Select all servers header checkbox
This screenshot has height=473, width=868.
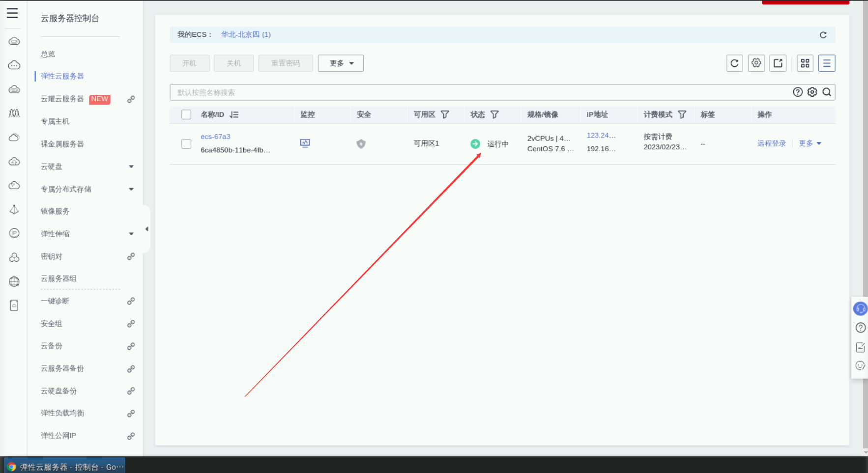click(186, 114)
